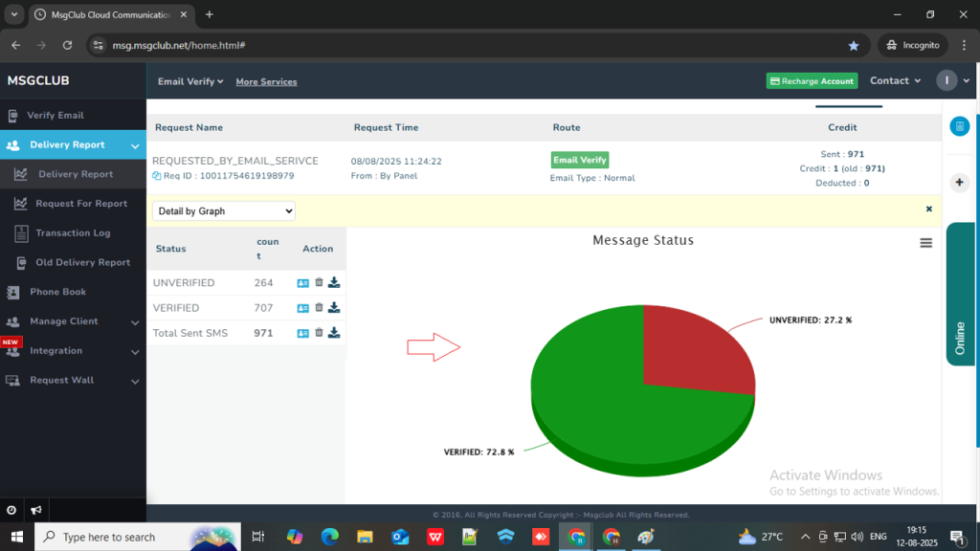The height and width of the screenshot is (551, 980).
Task: Click the REQUESTED_BY_EMAIL_SERIVCE request name
Action: [235, 161]
